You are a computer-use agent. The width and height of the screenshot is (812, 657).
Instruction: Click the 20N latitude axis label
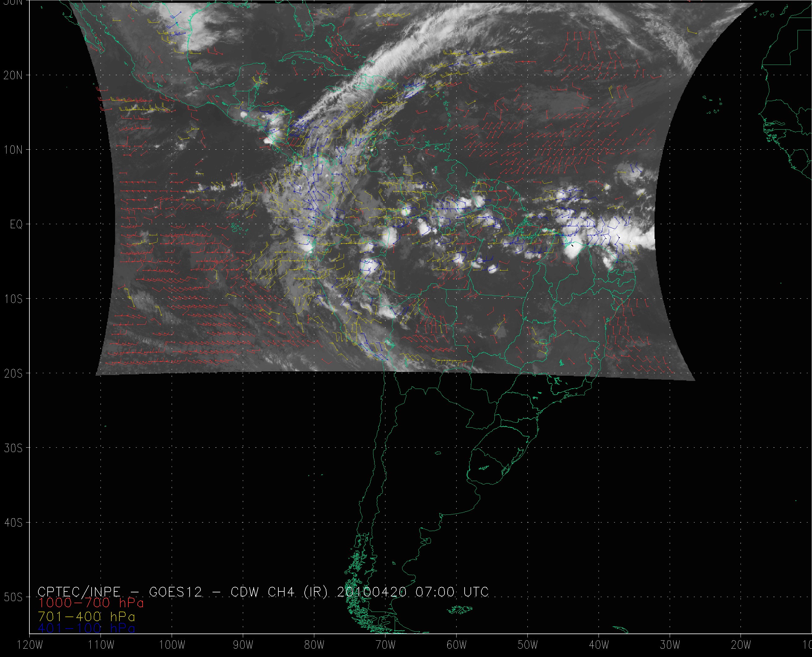[14, 75]
